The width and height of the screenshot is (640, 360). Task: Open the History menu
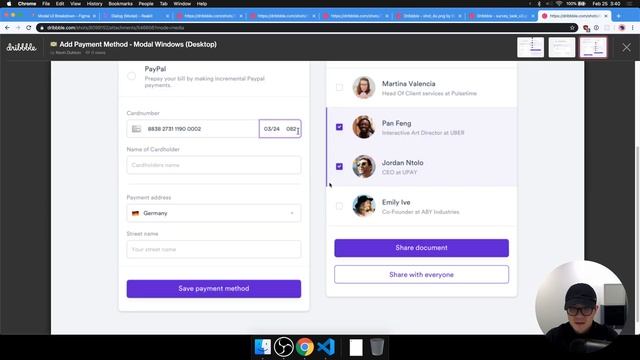[94, 4]
